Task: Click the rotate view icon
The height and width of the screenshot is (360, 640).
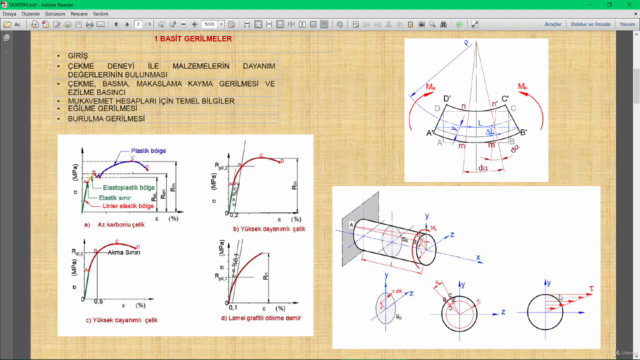Action: click(x=340, y=24)
